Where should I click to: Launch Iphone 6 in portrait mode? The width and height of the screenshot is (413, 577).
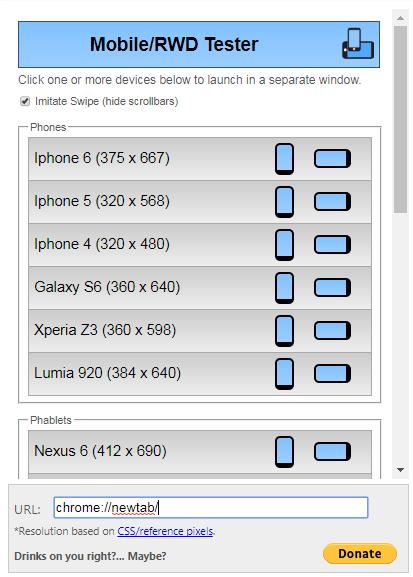(x=284, y=159)
